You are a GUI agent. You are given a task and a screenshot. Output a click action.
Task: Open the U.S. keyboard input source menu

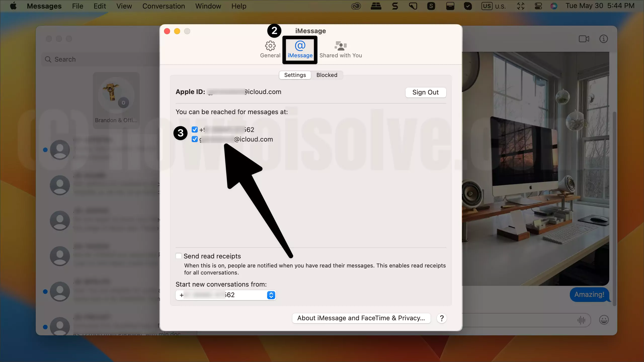pyautogui.click(x=493, y=6)
